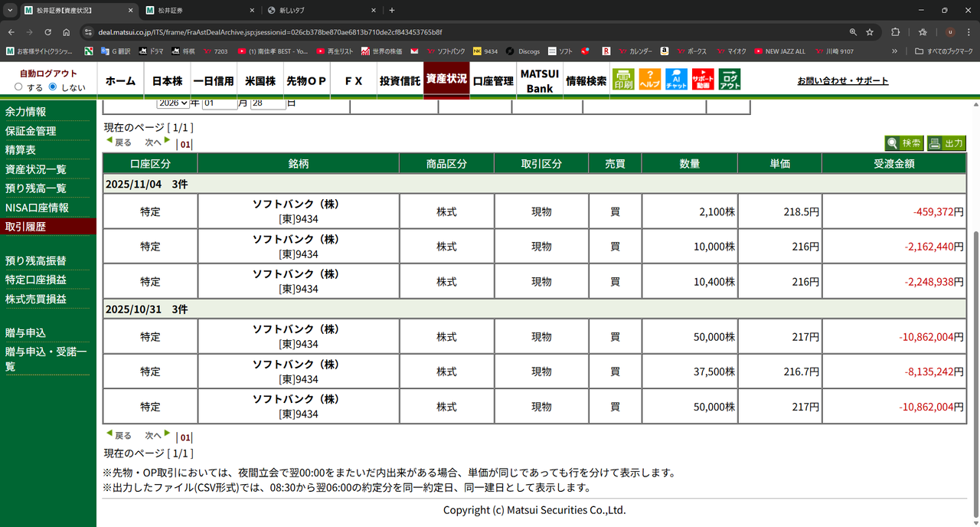Image resolution: width=980 pixels, height=527 pixels.
Task: Open the tab search dropdown in the tab strip
Action: tap(9, 11)
